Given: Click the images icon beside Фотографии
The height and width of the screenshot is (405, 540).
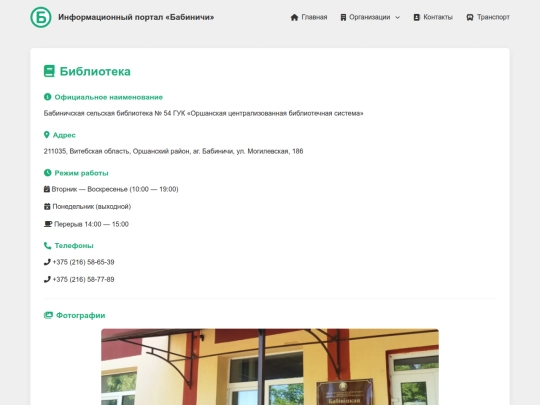Looking at the screenshot, I should coord(48,315).
